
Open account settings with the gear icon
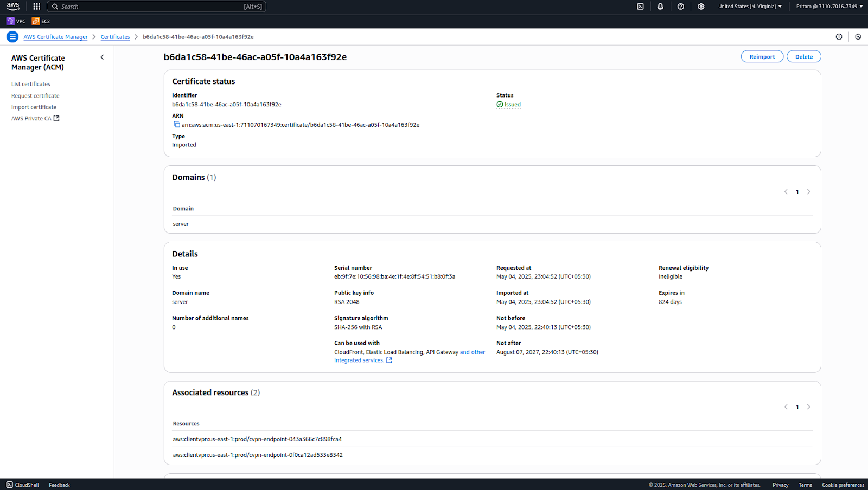[701, 6]
